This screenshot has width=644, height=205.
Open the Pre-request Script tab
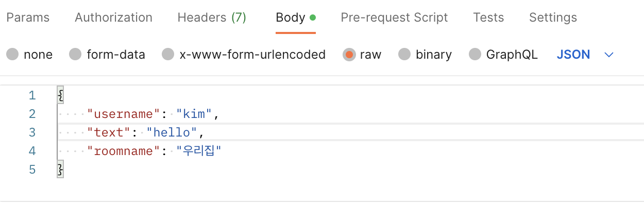point(394,18)
